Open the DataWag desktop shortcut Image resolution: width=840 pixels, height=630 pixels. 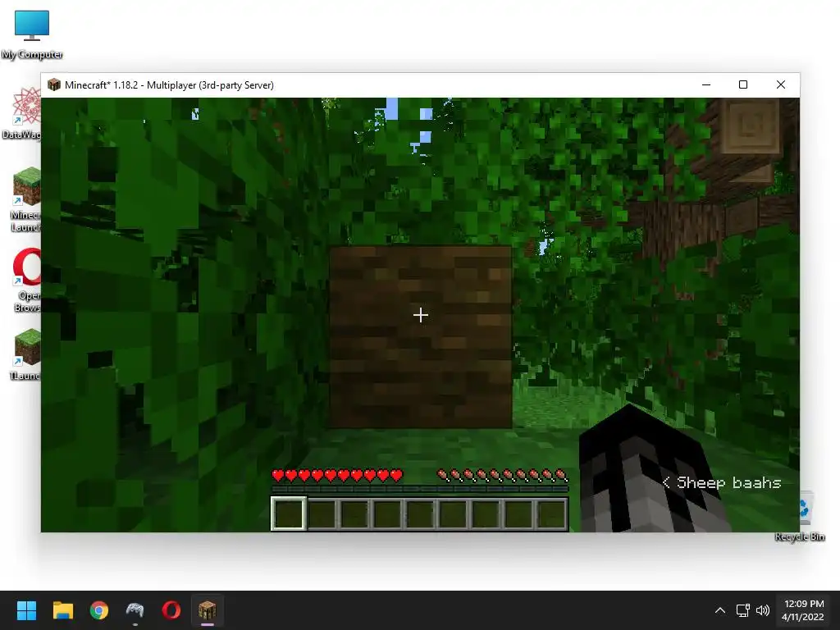coord(21,113)
